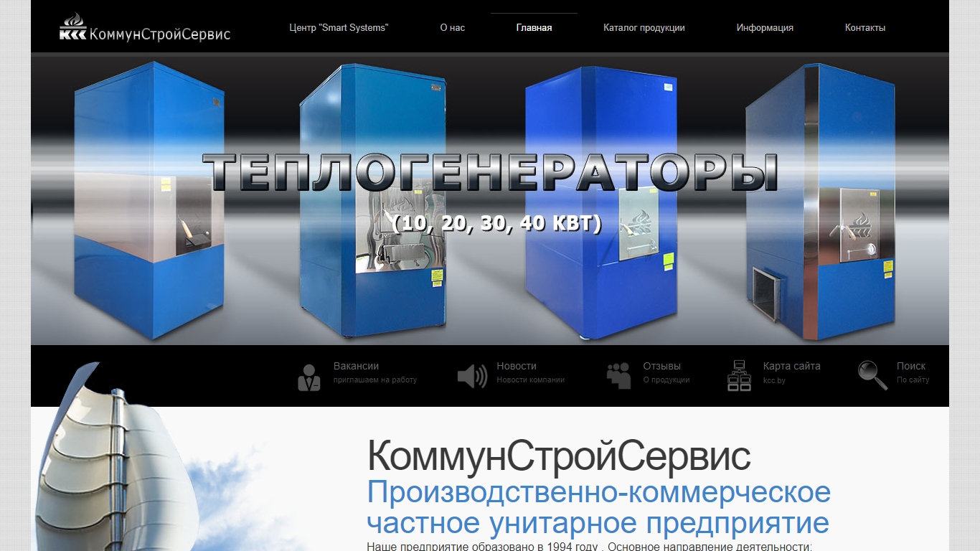Visit the Отзывы link
Viewport: 980px width, 551px height.
[x=662, y=366]
